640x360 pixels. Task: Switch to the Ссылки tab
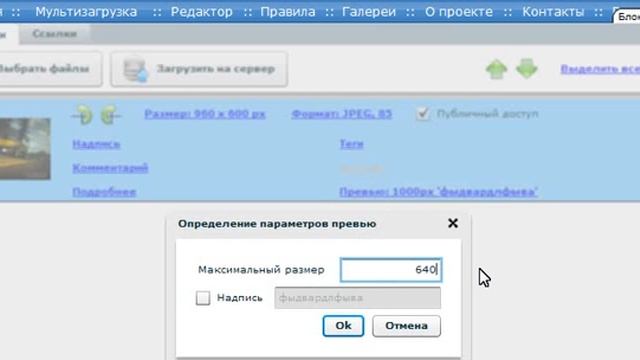(x=55, y=34)
